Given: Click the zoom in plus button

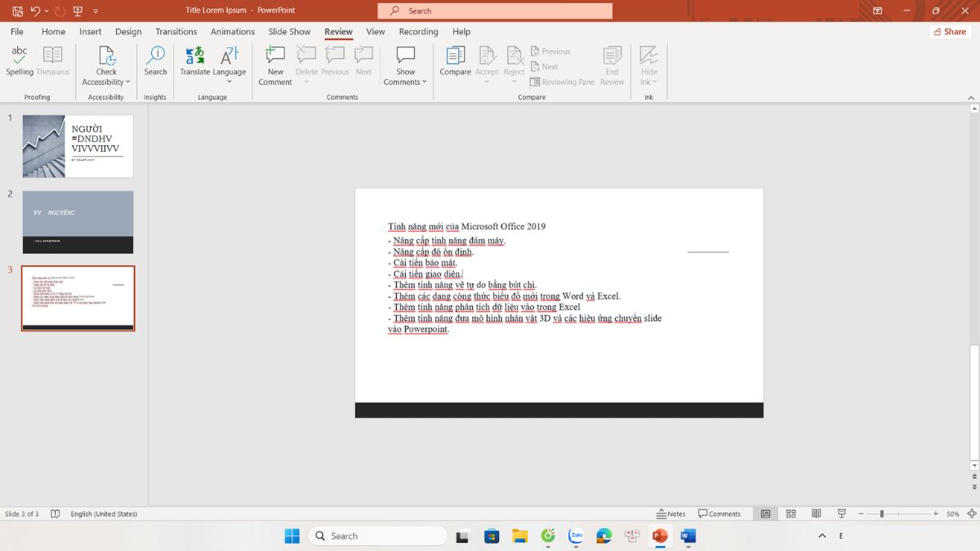Looking at the screenshot, I should pos(935,513).
